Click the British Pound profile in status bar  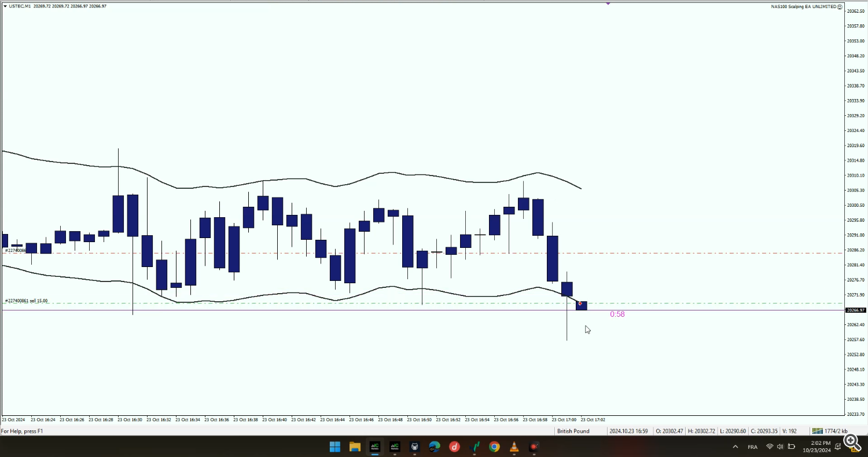573,431
